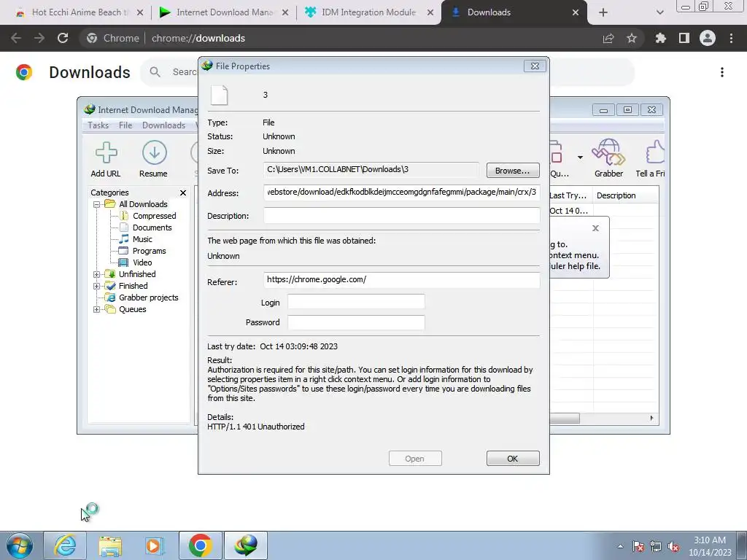
Task: Click the Search downloads magnifier
Action: coord(155,72)
